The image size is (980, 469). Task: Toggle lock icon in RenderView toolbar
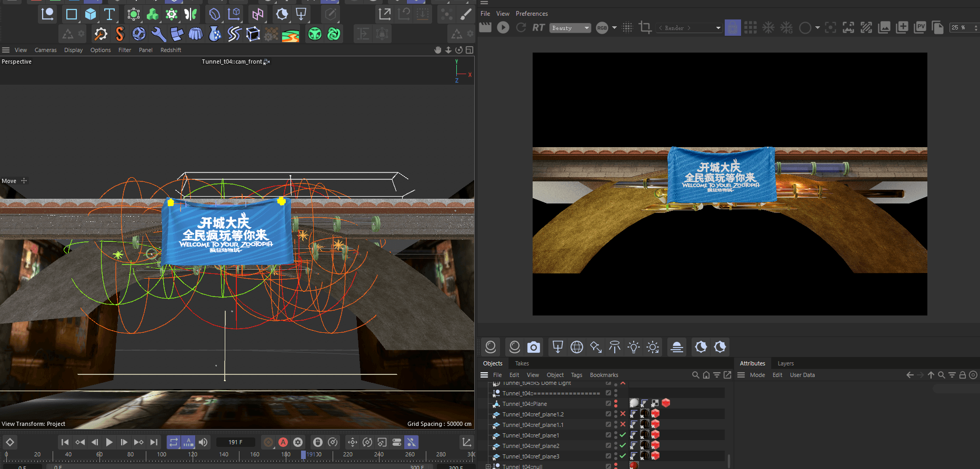732,27
